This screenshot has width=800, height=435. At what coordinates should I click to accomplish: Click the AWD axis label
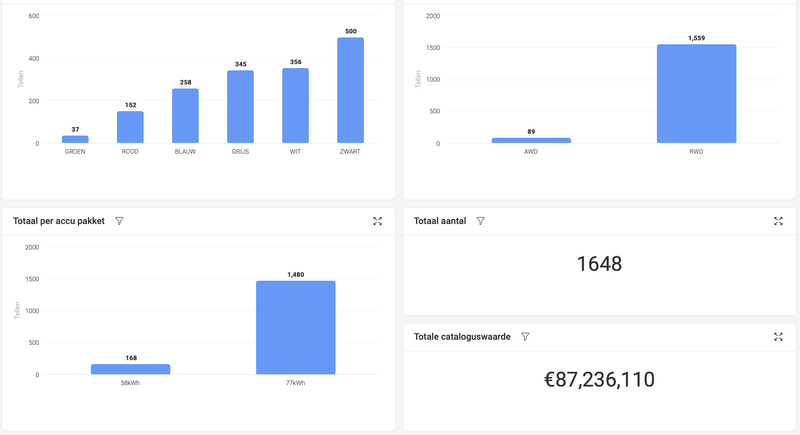pyautogui.click(x=531, y=151)
